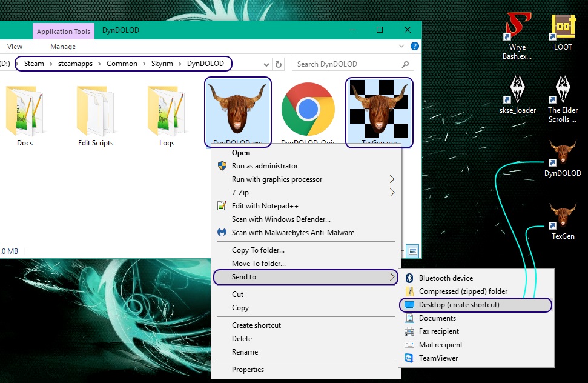Launch skse_loader desktop shortcut
Viewport: 588px width, 383px height.
tap(518, 95)
